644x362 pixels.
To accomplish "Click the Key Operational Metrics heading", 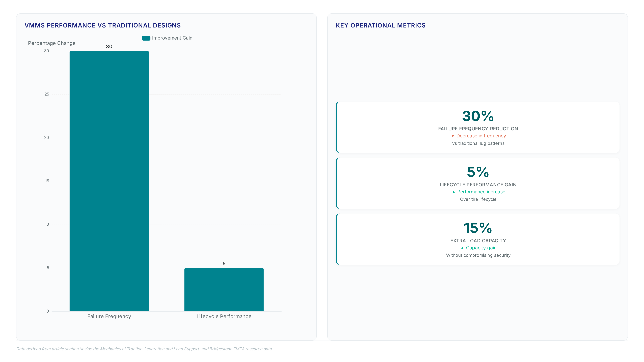I will pos(381,25).
